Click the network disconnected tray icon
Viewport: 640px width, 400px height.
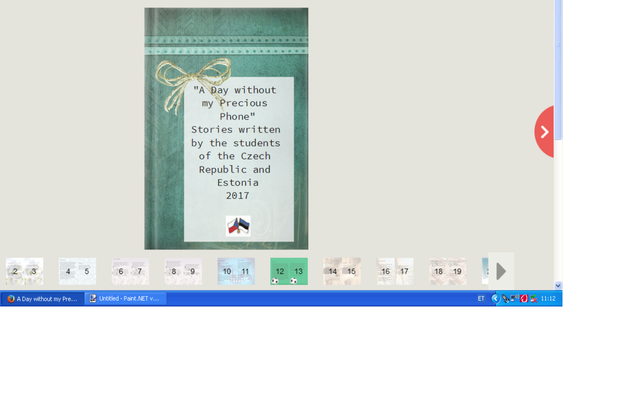tap(533, 299)
